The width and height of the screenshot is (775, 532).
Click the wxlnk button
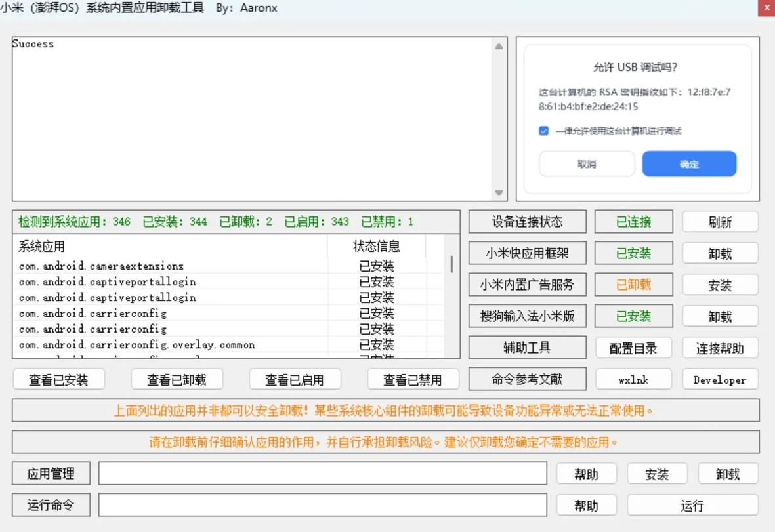coord(633,380)
